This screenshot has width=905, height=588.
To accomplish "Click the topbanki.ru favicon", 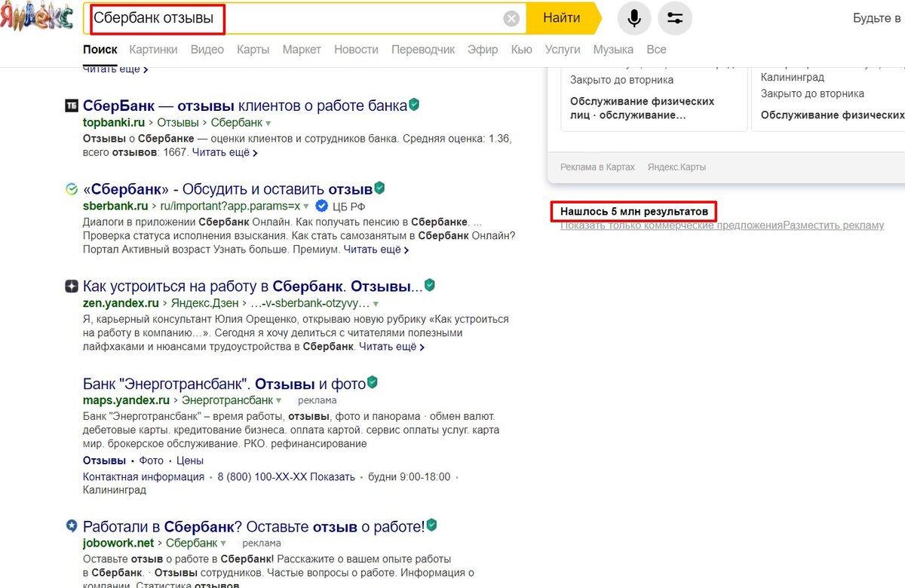I will (72, 106).
